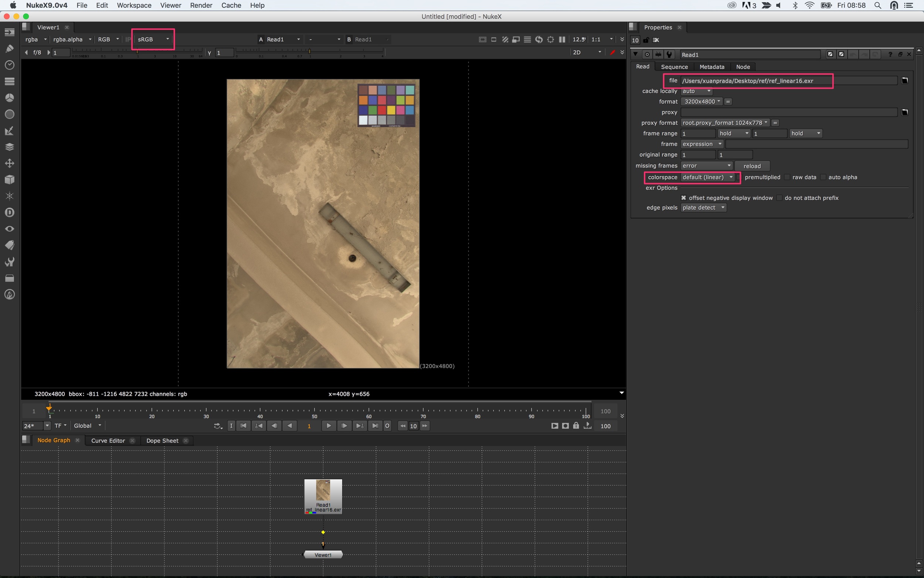This screenshot has width=924, height=578.
Task: Toggle Viewer region of interest icon
Action: click(550, 39)
